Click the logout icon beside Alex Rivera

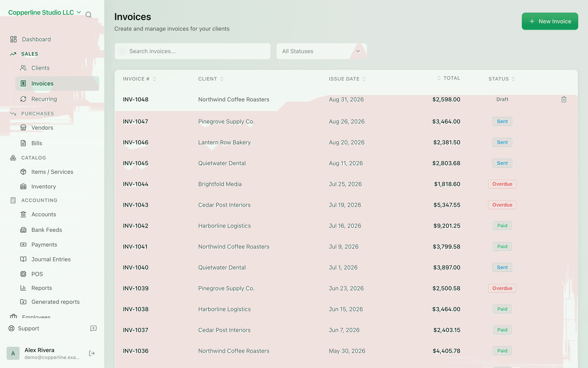point(92,353)
